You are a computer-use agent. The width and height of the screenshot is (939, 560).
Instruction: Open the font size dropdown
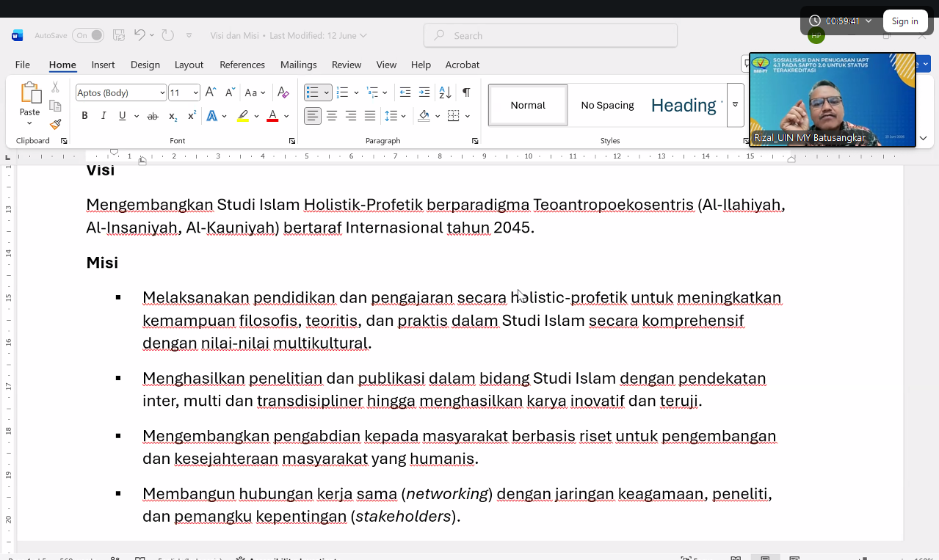point(195,92)
